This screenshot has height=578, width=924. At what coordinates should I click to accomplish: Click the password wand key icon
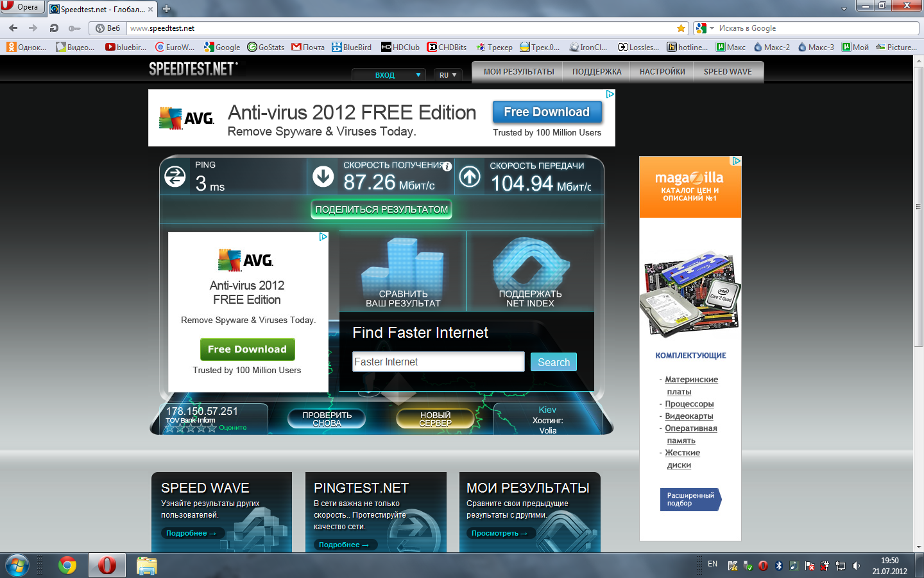[x=74, y=28]
